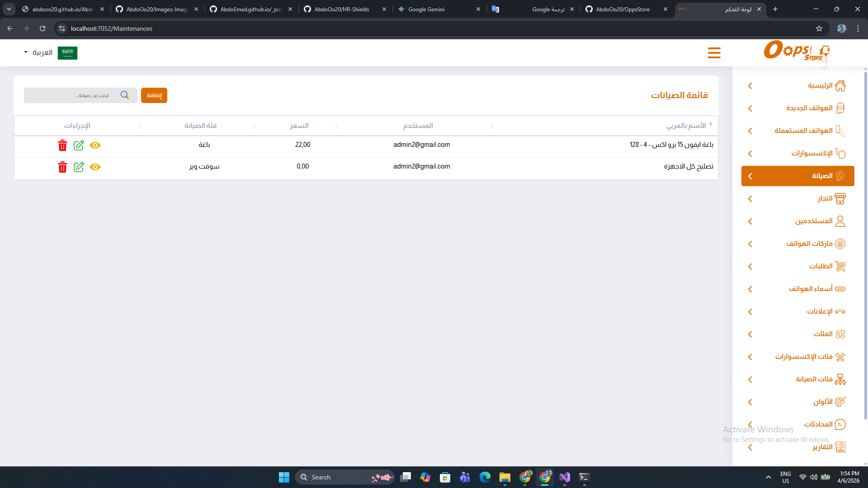Expand الهواتف الجديدة sidebar chevron
The image size is (868, 488).
click(x=750, y=108)
